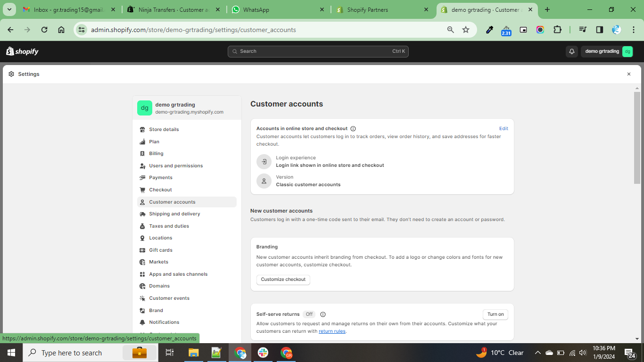Open the browser Extensions puzzle icon
The image size is (644, 362).
click(x=557, y=30)
